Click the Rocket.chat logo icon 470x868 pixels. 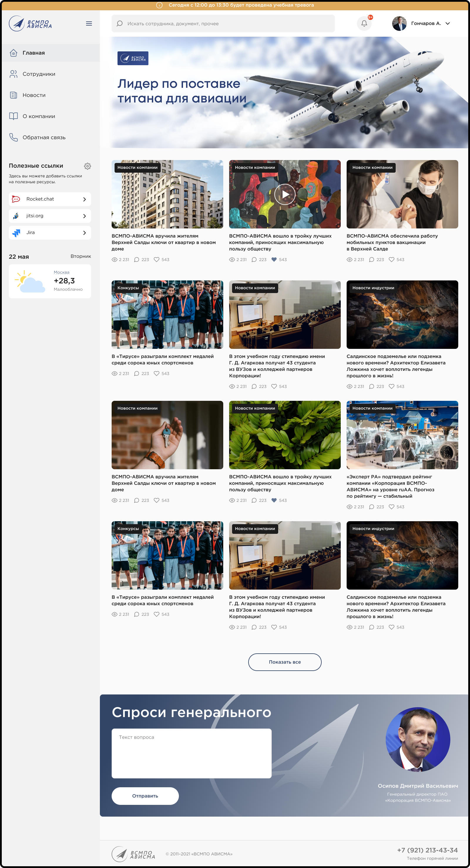tap(16, 199)
